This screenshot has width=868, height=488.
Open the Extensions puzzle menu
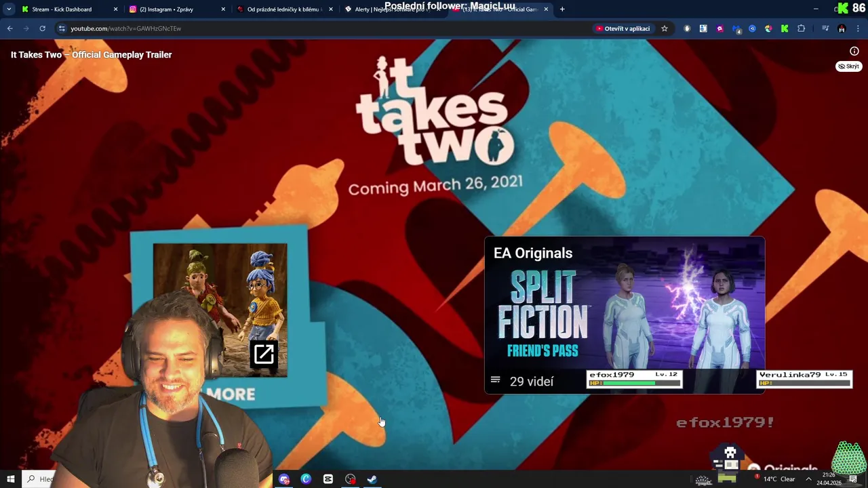[x=802, y=28]
